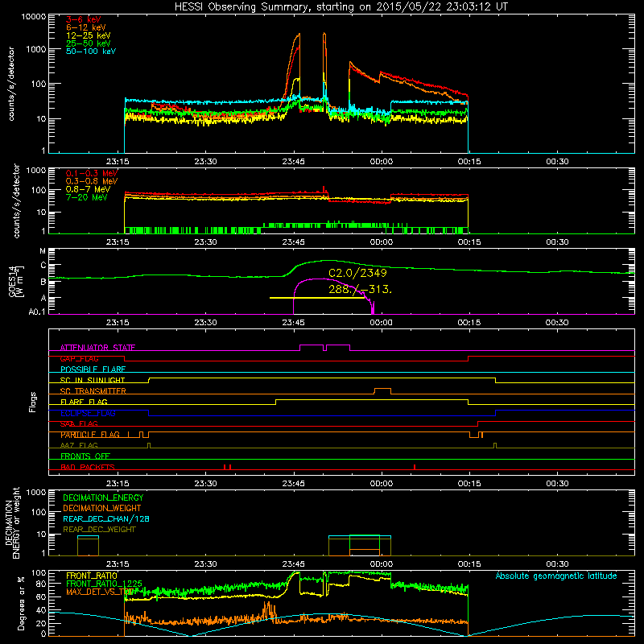
Task: Click the A0.1 tick on GOES axis
Action: tap(37, 312)
